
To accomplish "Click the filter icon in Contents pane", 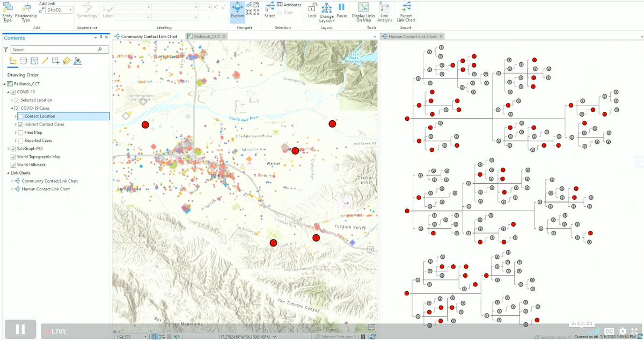I will (x=6, y=49).
